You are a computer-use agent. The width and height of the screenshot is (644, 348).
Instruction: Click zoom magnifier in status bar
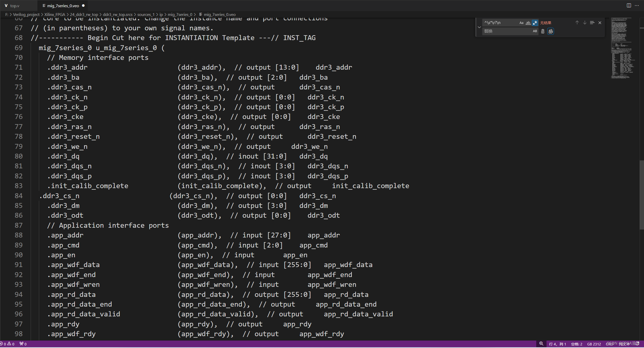541,344
